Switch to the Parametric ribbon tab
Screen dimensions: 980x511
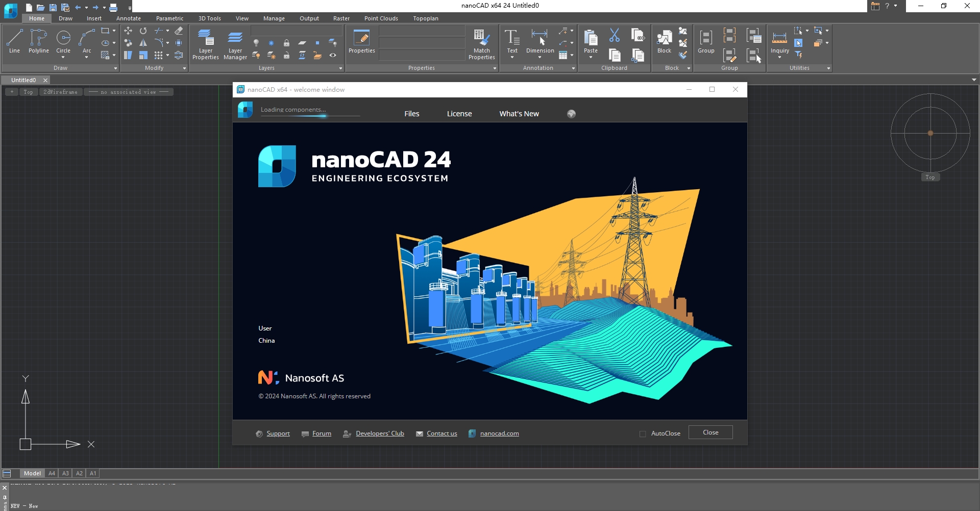pos(169,18)
